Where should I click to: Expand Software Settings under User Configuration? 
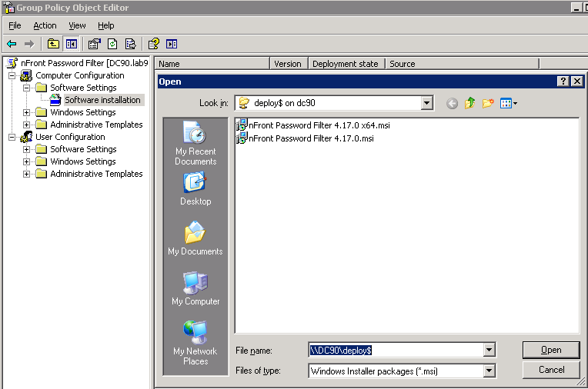tap(27, 150)
